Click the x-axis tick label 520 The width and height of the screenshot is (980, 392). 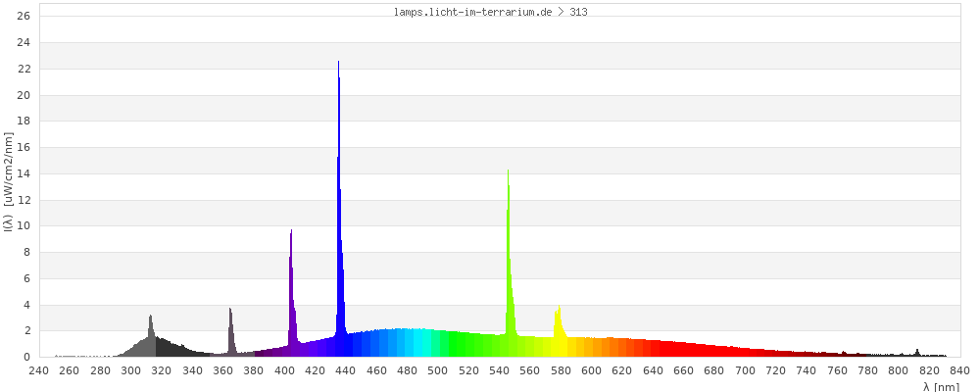coord(468,370)
